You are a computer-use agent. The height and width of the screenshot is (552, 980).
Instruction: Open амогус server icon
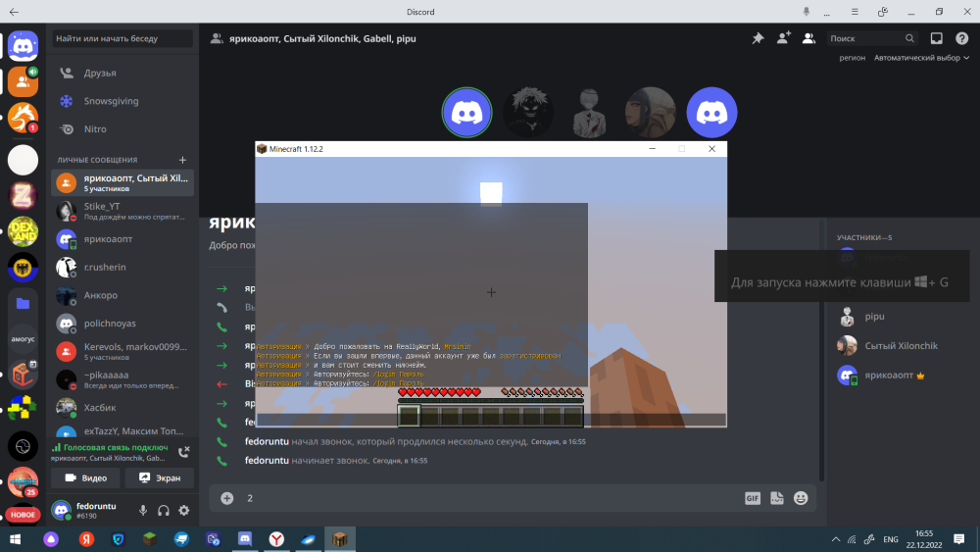pos(24,339)
